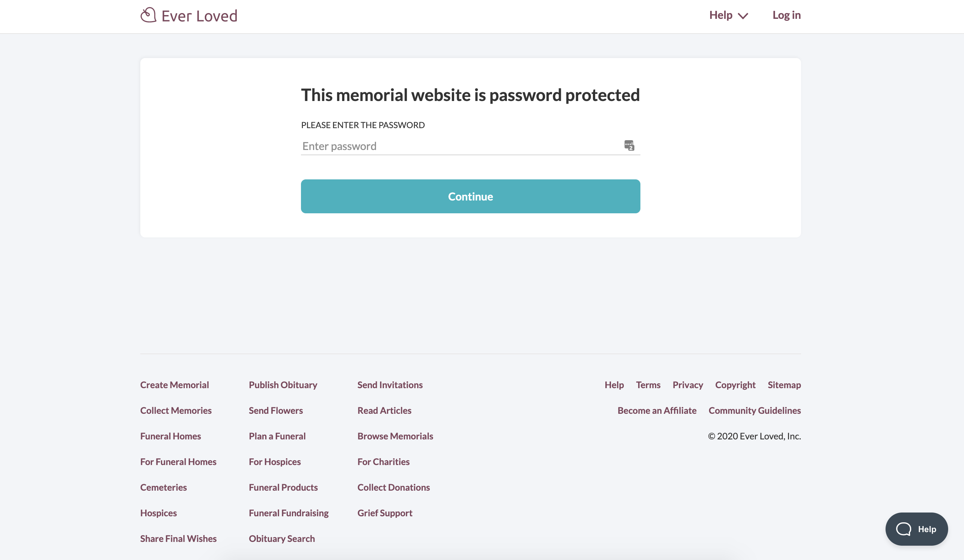Image resolution: width=964 pixels, height=560 pixels.
Task: Expand the Help dropdown in header
Action: [x=728, y=15]
